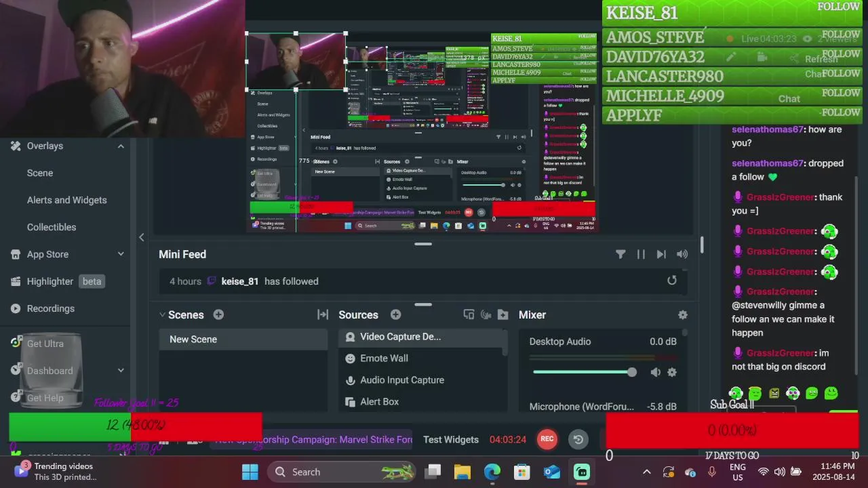Select the Alert Box source

(420, 401)
